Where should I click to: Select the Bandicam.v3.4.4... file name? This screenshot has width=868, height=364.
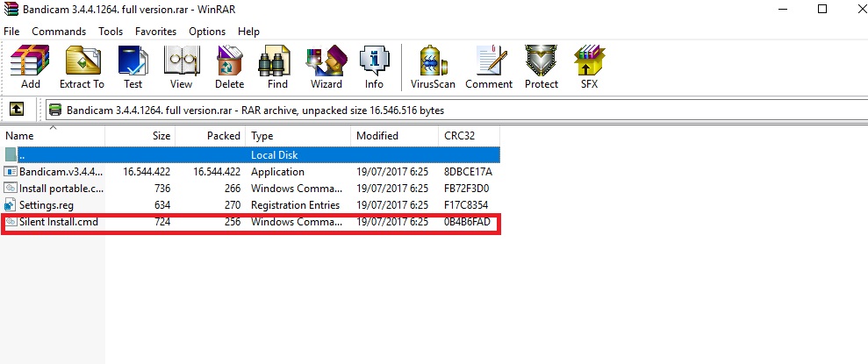tap(61, 172)
